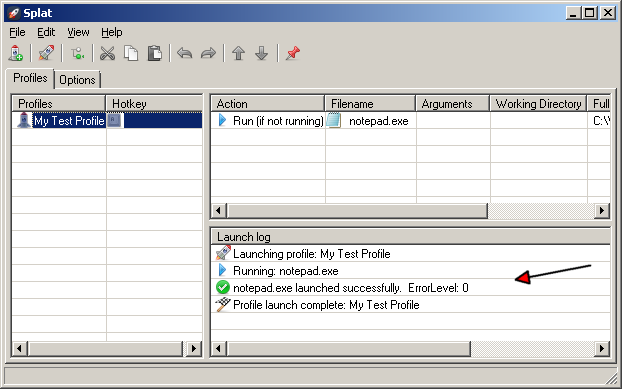Click right arrow of Launch log scrollbar
Screen dimensions: 622x389
pos(602,349)
